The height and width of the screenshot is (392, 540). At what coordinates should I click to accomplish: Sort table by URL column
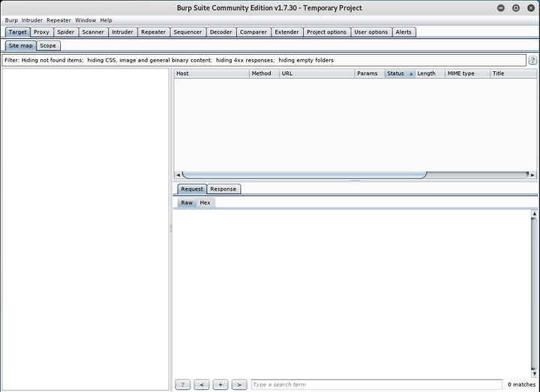316,73
